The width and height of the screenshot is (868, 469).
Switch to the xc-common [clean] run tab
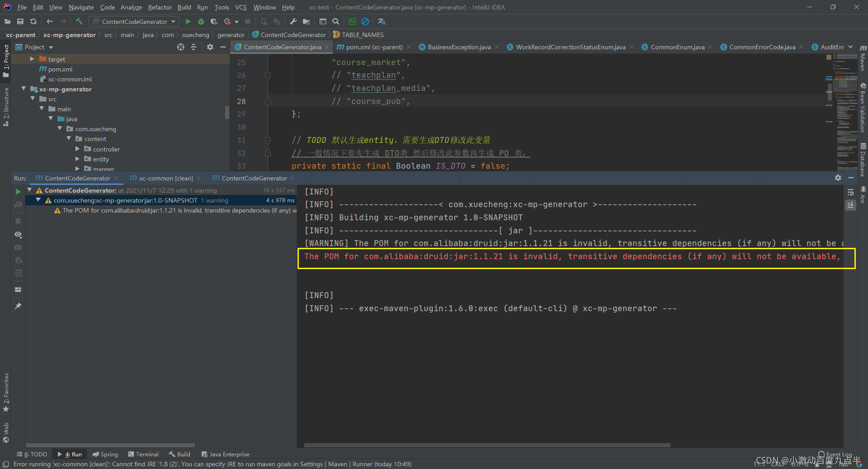(165, 178)
